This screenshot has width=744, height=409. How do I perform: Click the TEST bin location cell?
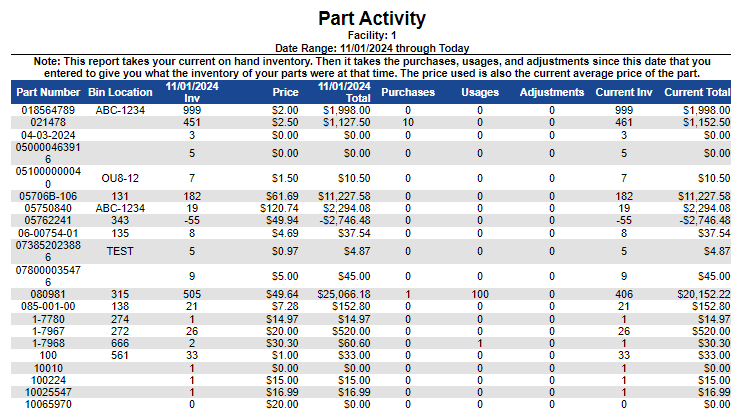coord(121,251)
